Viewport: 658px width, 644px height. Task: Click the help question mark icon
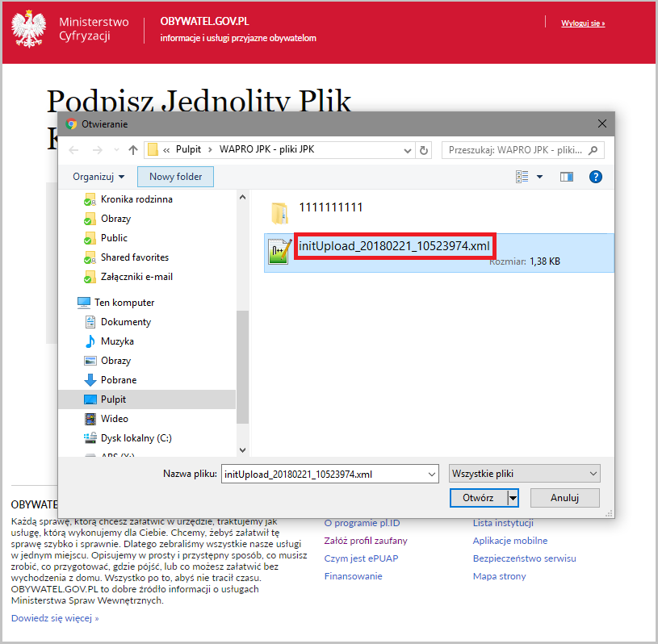click(596, 176)
